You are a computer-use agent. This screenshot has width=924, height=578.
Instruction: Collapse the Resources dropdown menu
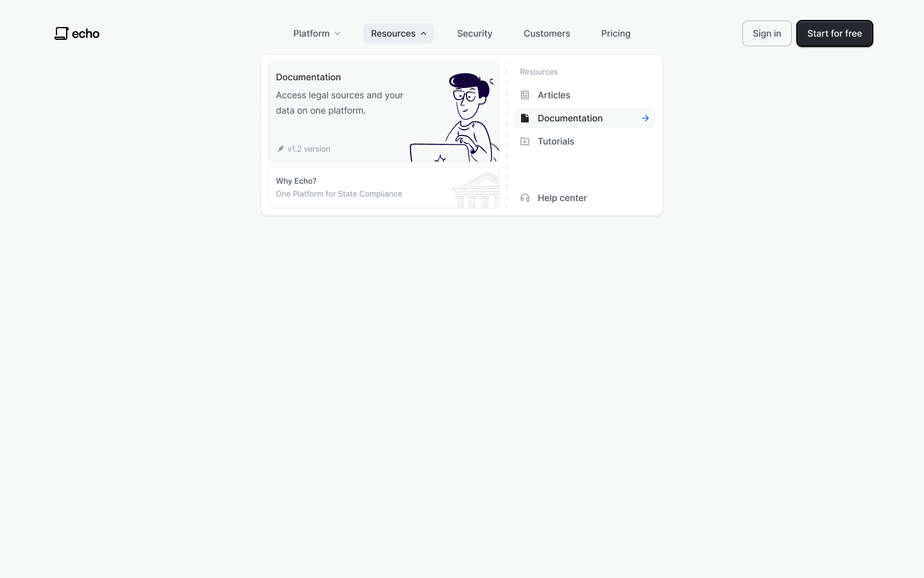[x=398, y=33]
